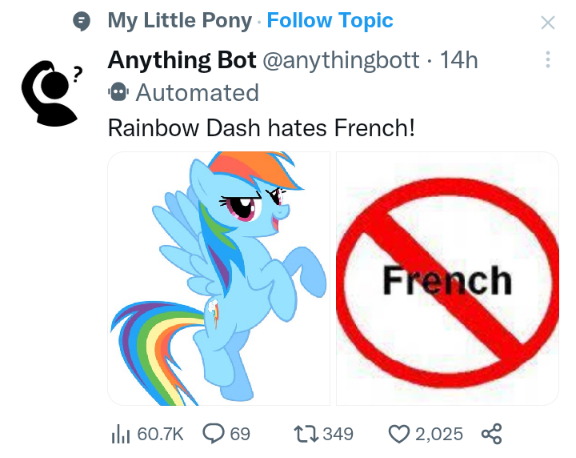Click the Automated robot icon
Image resolution: width=576 pixels, height=458 pixels.
coord(118,92)
